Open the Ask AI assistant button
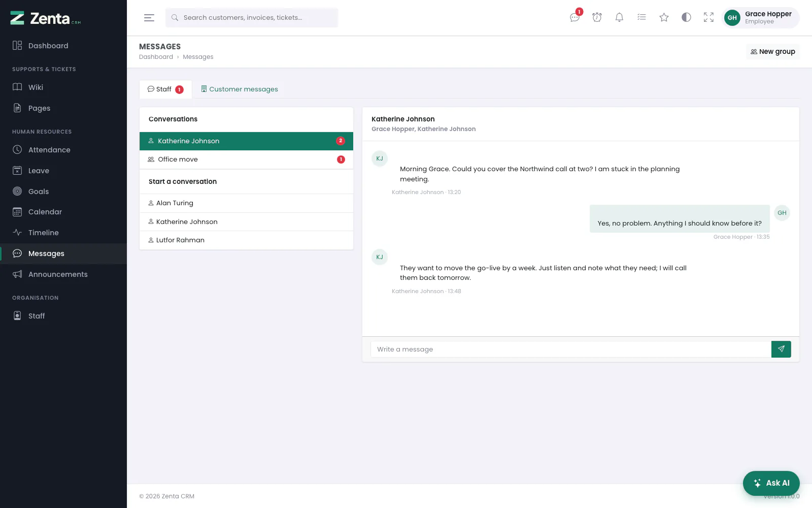Screen dimensions: 812x508 pos(771,483)
